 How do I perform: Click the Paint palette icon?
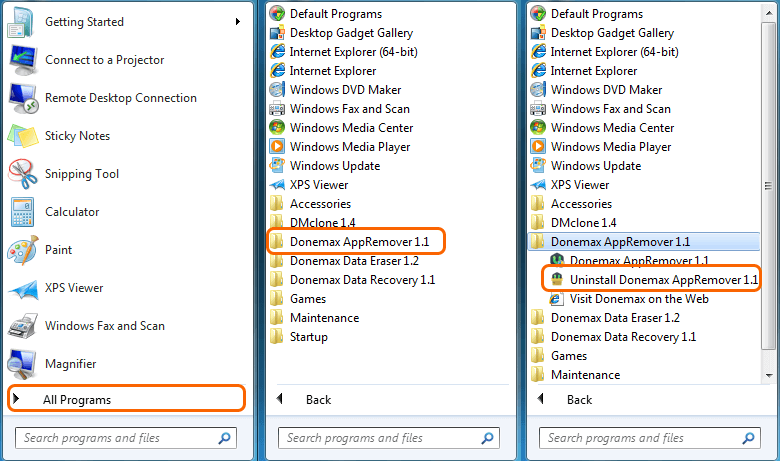[22, 250]
